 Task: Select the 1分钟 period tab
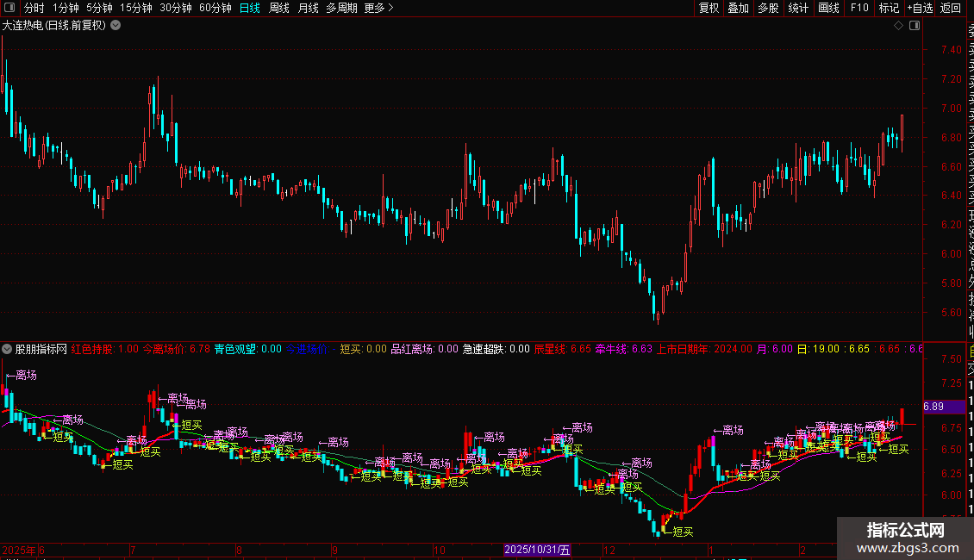(66, 8)
